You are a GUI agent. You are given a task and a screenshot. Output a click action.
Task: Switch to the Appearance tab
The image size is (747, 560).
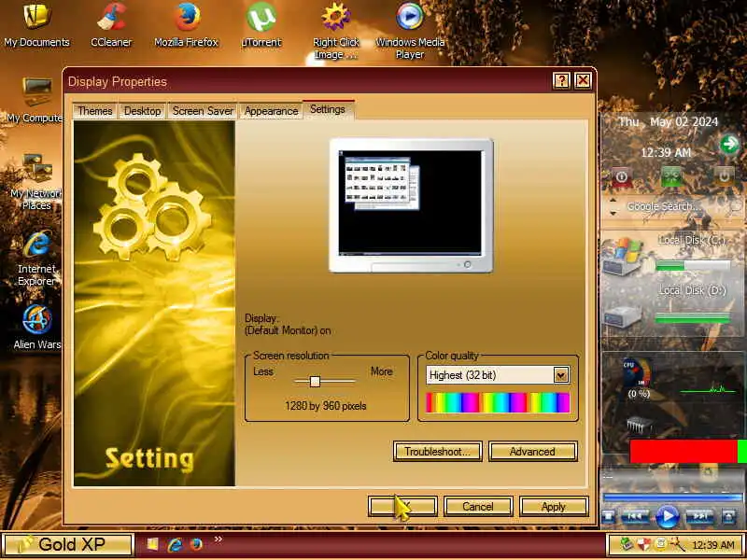(271, 111)
